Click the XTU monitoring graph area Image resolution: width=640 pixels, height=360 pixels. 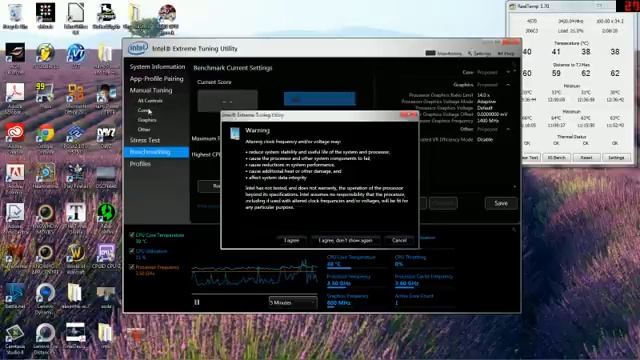tap(255, 275)
